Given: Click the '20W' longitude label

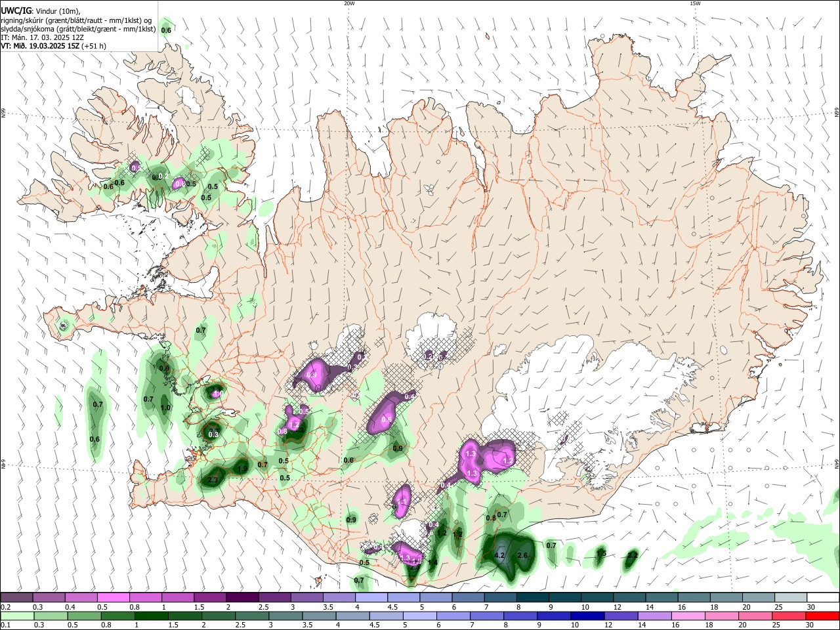Looking at the screenshot, I should tap(349, 3).
